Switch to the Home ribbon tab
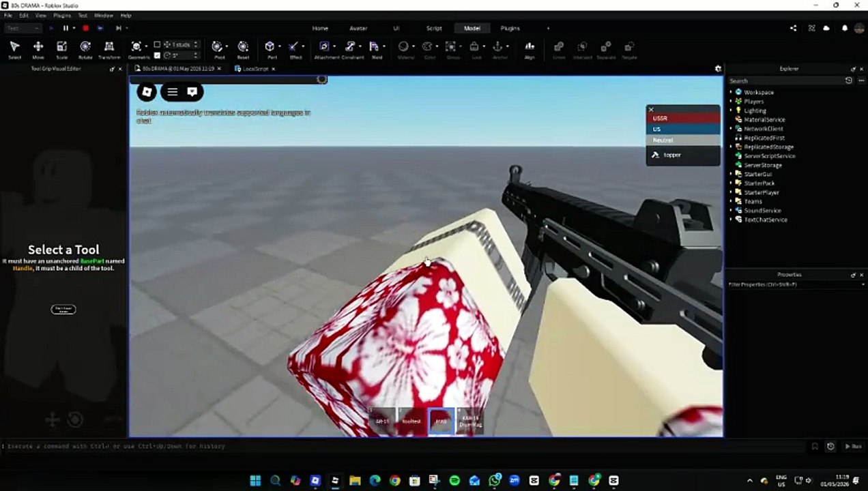Image resolution: width=868 pixels, height=491 pixels. tap(320, 28)
